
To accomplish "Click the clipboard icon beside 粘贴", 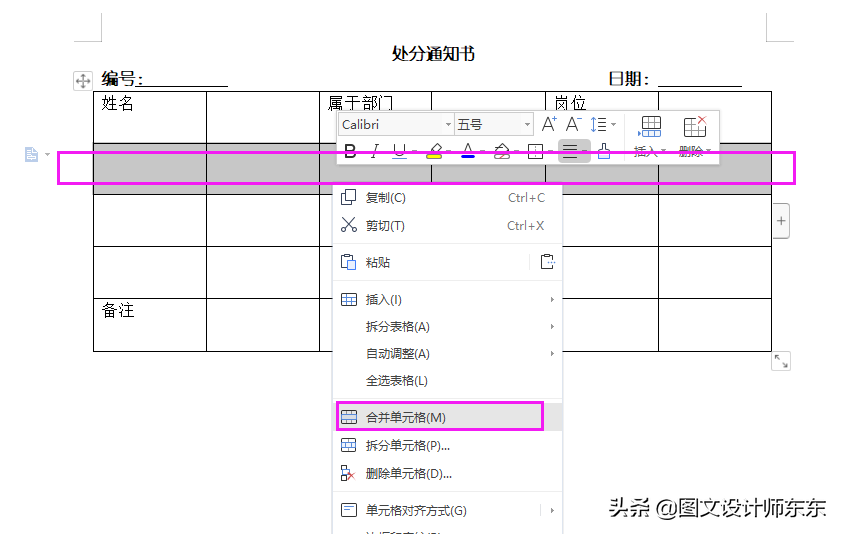I will pos(349,262).
